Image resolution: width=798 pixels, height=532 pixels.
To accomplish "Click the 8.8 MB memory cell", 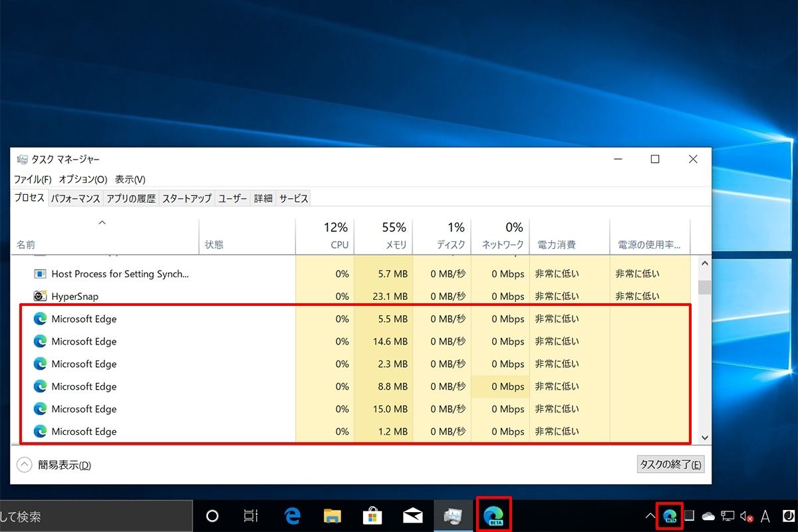I will 384,387.
